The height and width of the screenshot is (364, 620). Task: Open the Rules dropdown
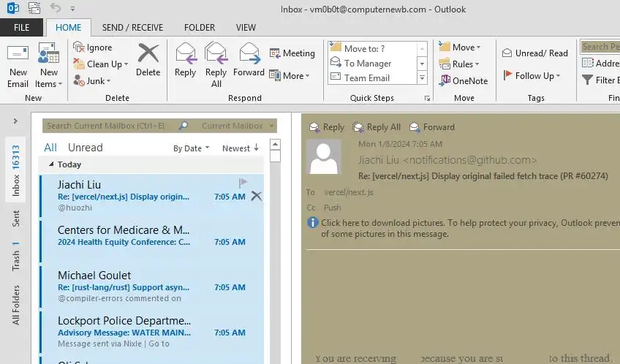[x=459, y=64]
